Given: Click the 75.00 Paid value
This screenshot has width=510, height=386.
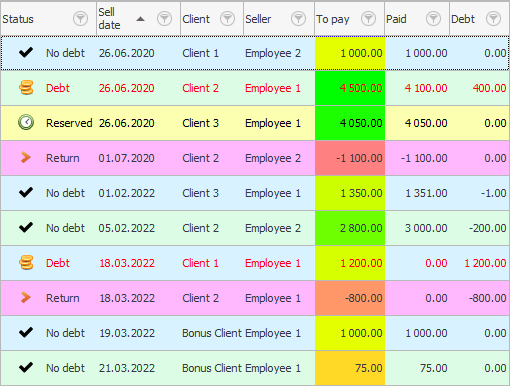Looking at the screenshot, I should point(433,368).
